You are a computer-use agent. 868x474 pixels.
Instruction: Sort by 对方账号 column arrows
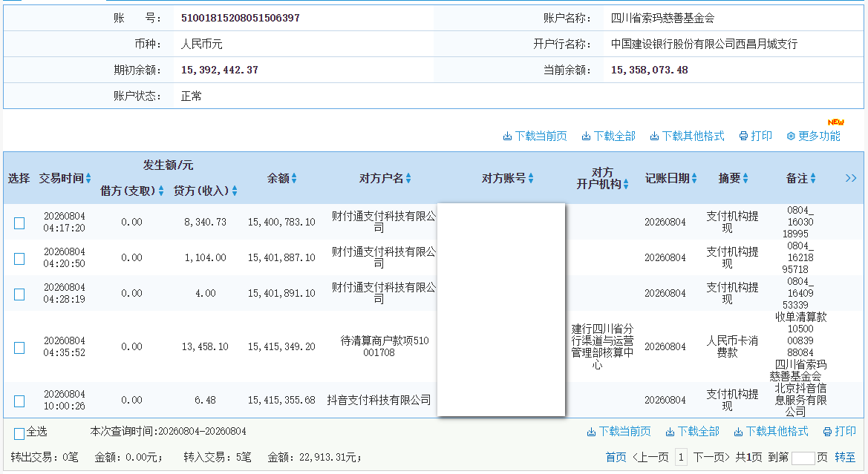click(531, 178)
